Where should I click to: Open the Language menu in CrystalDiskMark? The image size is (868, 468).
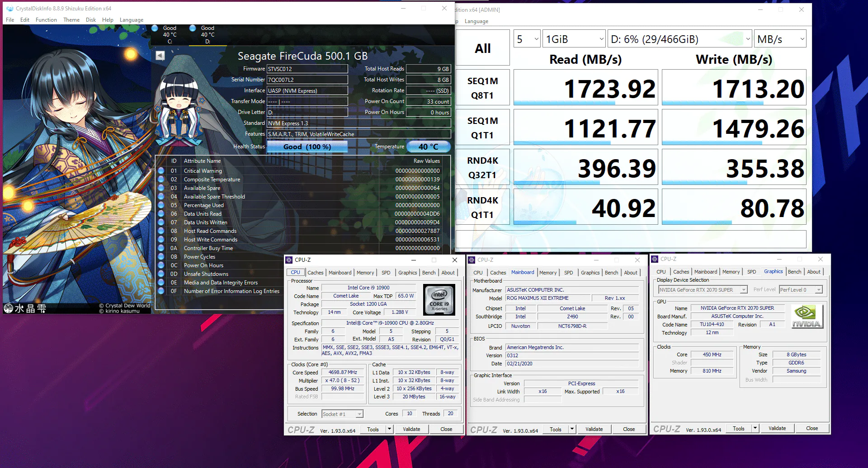(x=476, y=21)
